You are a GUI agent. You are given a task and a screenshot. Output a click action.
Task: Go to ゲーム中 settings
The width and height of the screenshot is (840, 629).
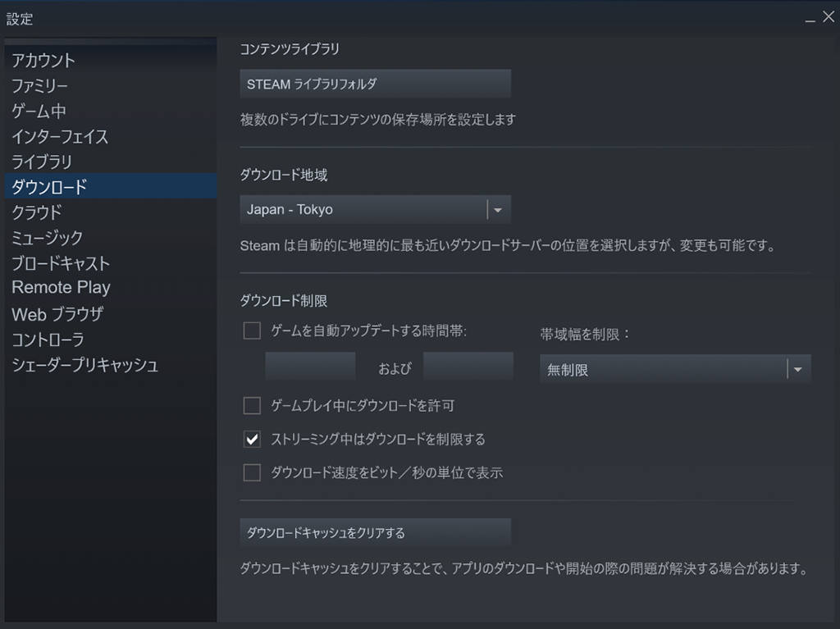(x=39, y=111)
